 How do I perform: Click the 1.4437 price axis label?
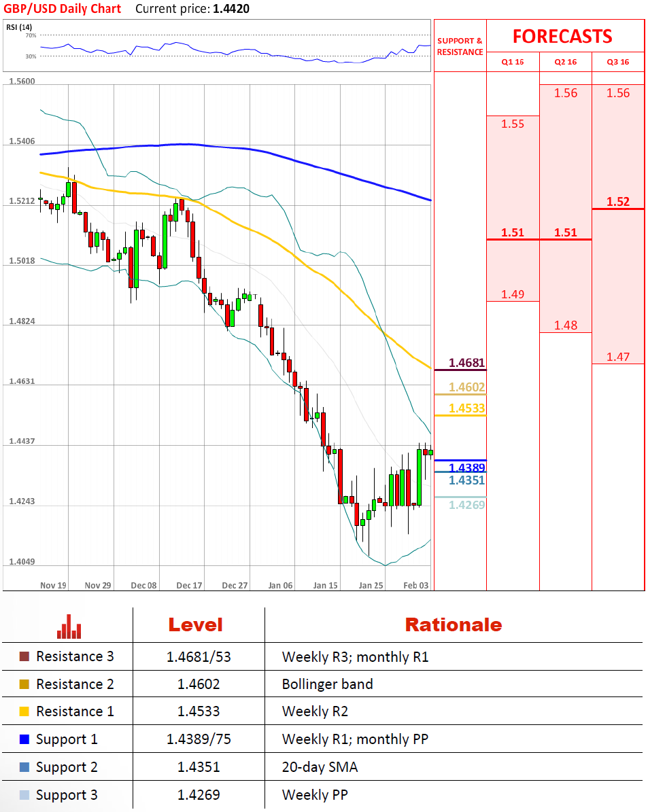(22, 441)
